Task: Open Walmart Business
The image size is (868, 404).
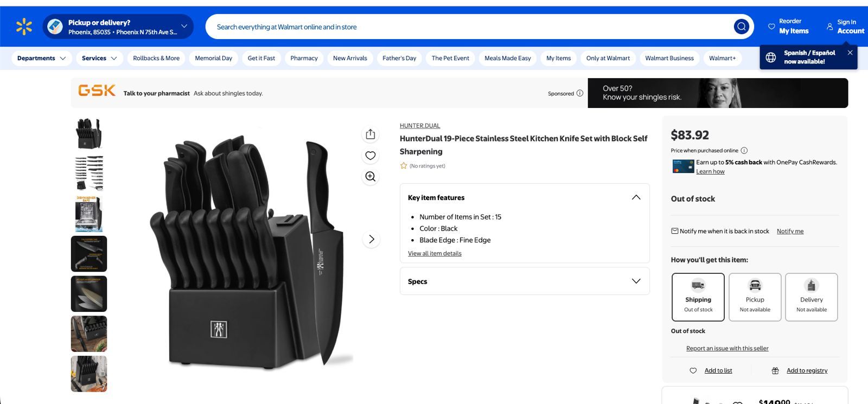Action: [669, 59]
